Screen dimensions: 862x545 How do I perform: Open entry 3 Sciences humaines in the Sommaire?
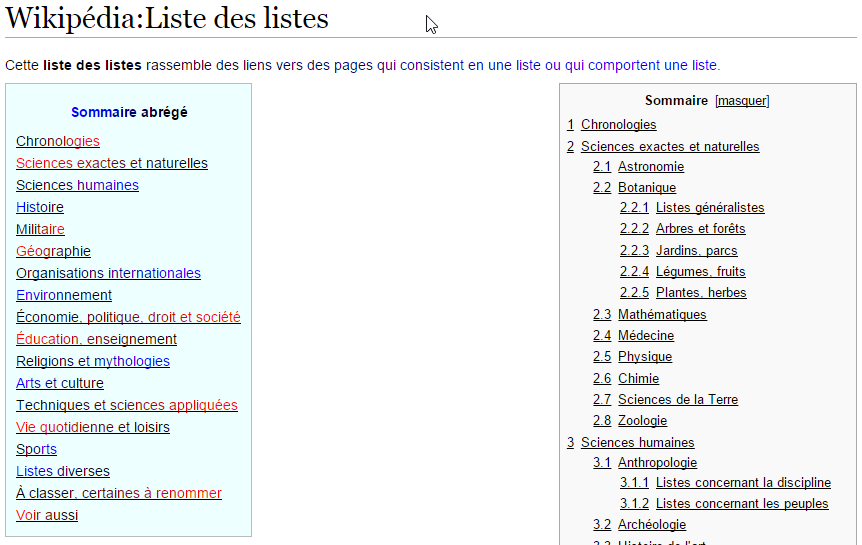tap(631, 443)
